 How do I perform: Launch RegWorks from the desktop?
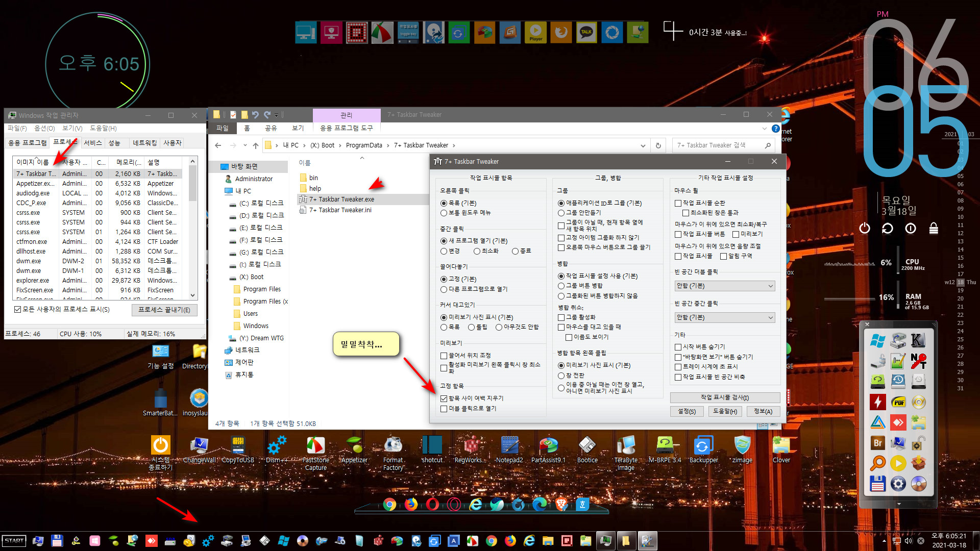[x=471, y=449]
